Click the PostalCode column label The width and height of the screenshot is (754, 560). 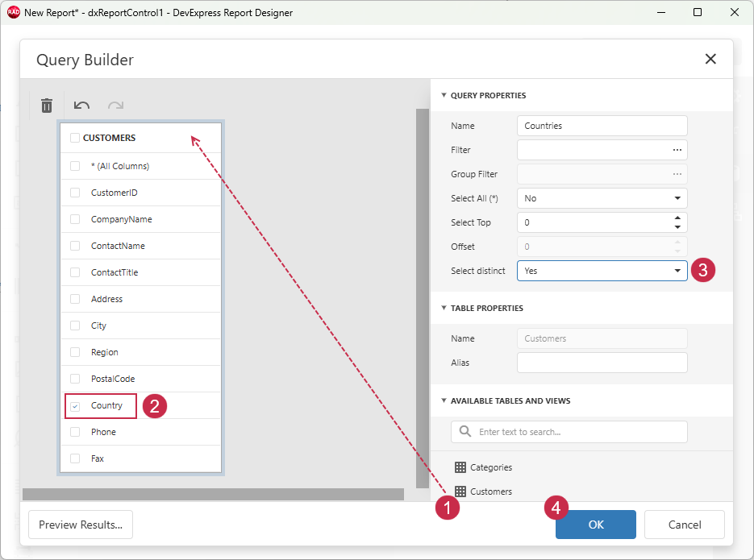coord(113,379)
